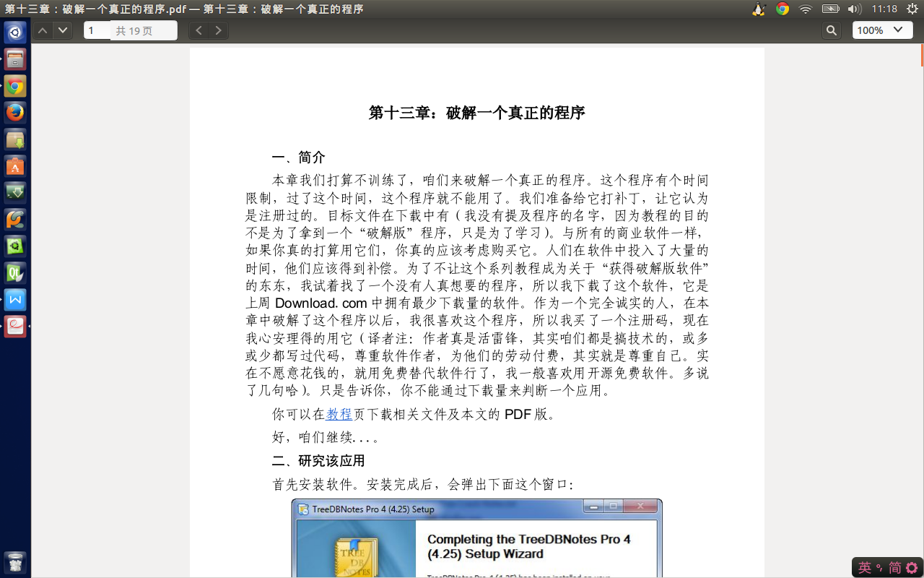Open the green Qt tool icon in dock
Screen dimensions: 924x578
coord(15,246)
